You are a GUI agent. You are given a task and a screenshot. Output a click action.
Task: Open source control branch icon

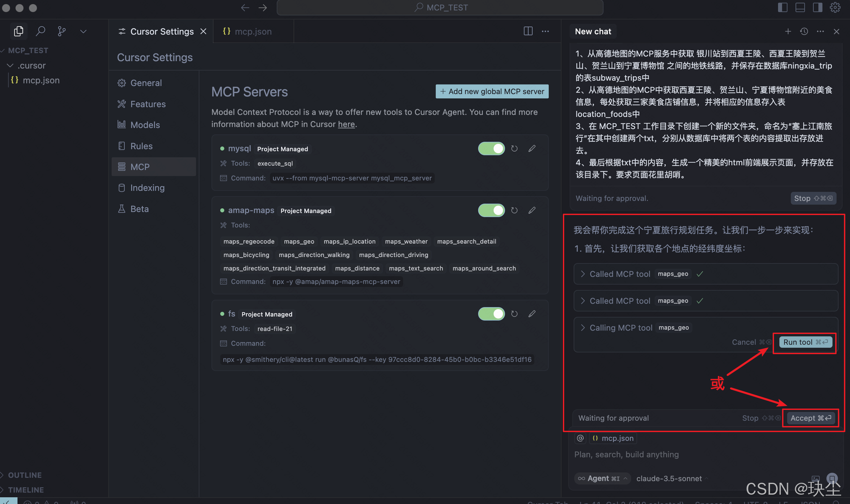62,31
